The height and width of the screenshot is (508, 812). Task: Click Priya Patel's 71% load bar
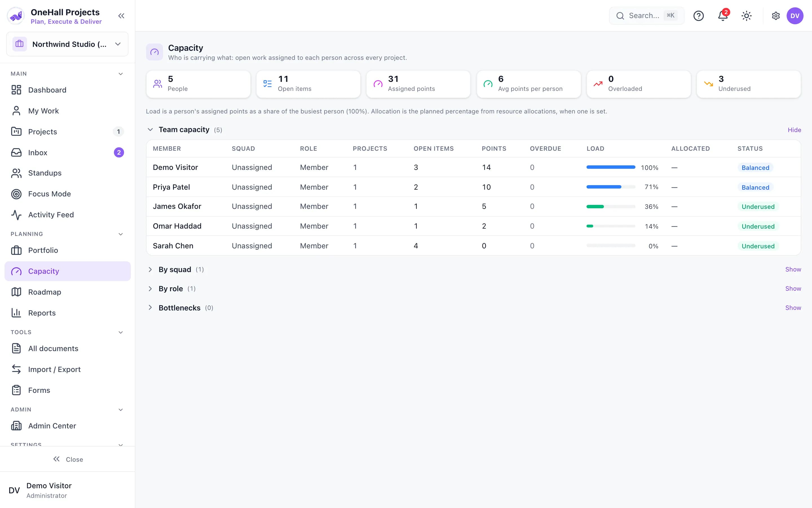click(611, 187)
